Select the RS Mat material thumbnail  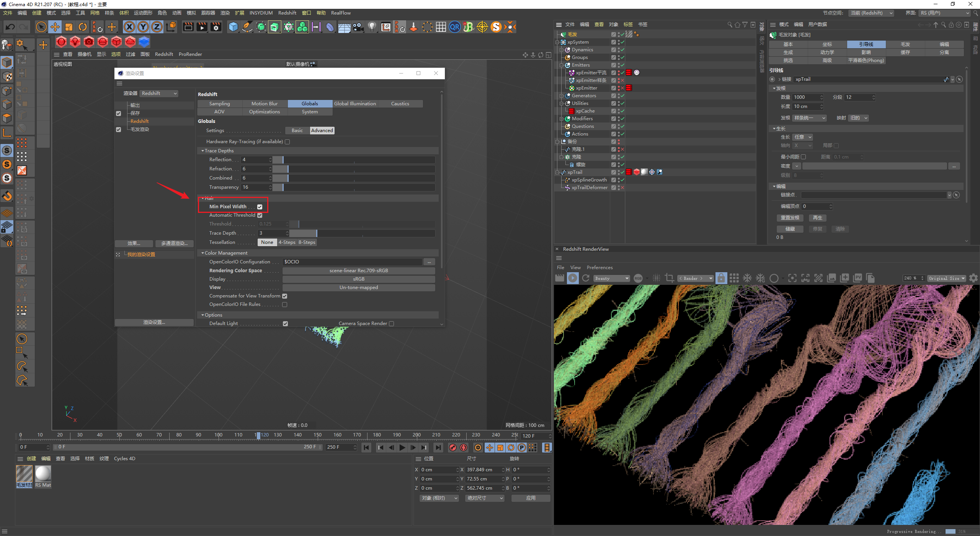[x=43, y=474]
